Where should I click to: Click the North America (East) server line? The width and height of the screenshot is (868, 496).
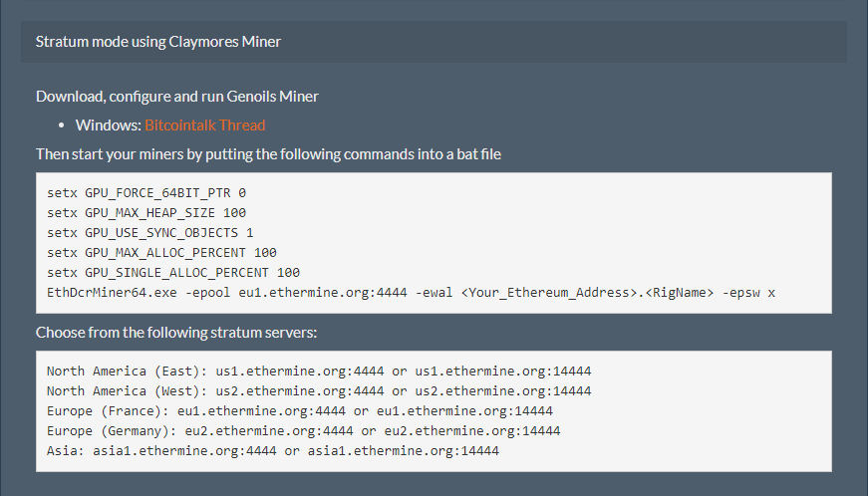click(319, 372)
